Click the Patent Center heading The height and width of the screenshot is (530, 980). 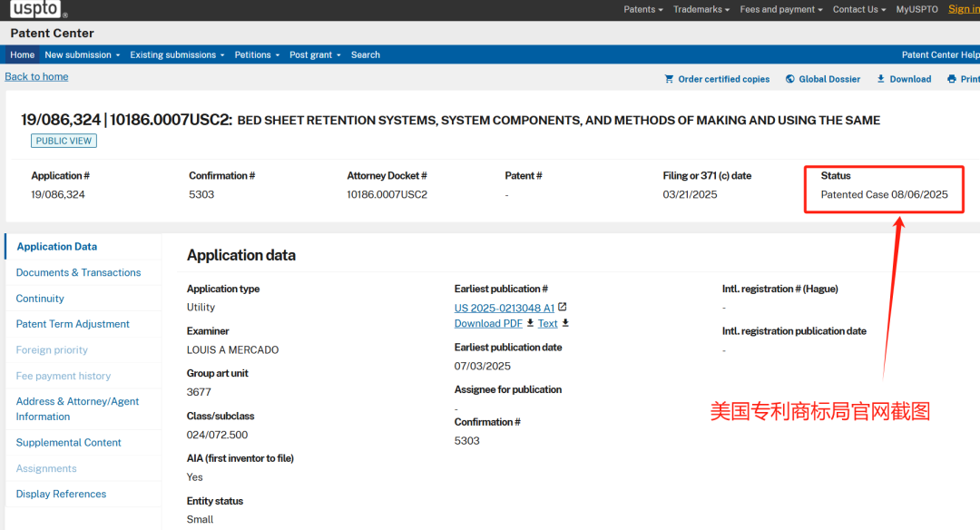pos(52,33)
